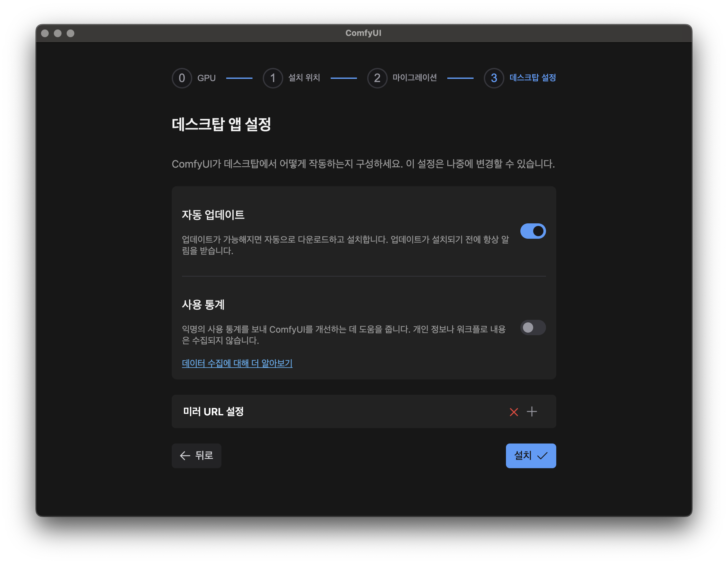728x564 pixels.
Task: Enable the 사용 통계 toggle
Action: click(x=533, y=327)
